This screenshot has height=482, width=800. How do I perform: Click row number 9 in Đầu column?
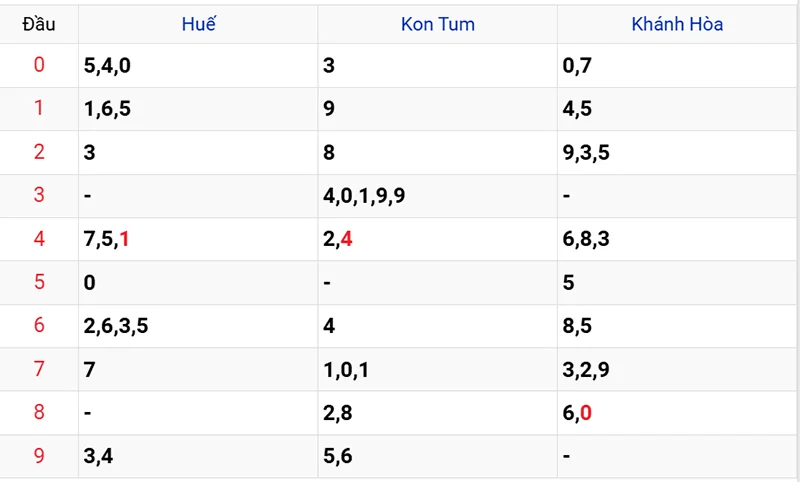[39, 456]
